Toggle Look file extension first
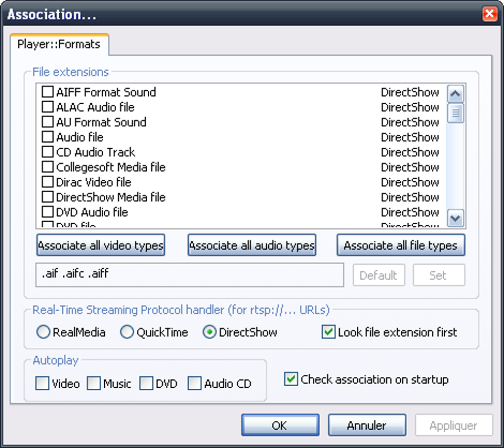504x448 pixels. (328, 332)
